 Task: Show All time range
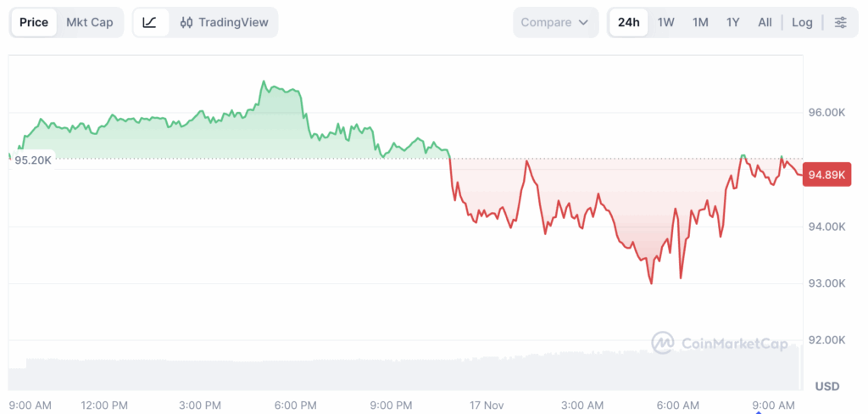click(x=765, y=23)
